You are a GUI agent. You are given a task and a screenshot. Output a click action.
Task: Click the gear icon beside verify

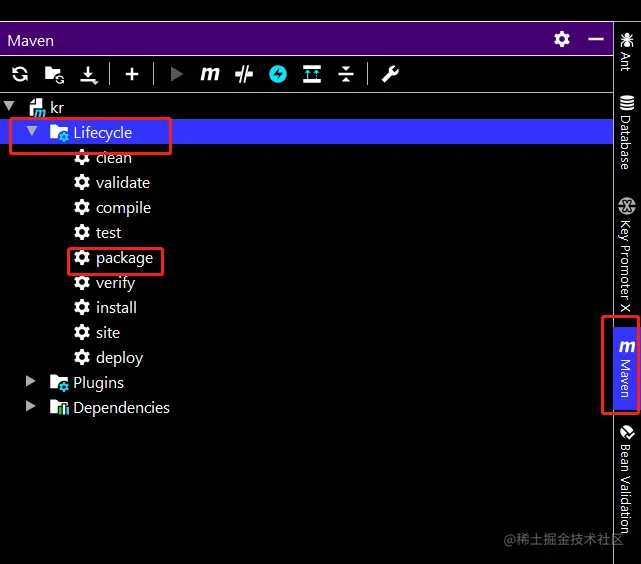pos(82,282)
